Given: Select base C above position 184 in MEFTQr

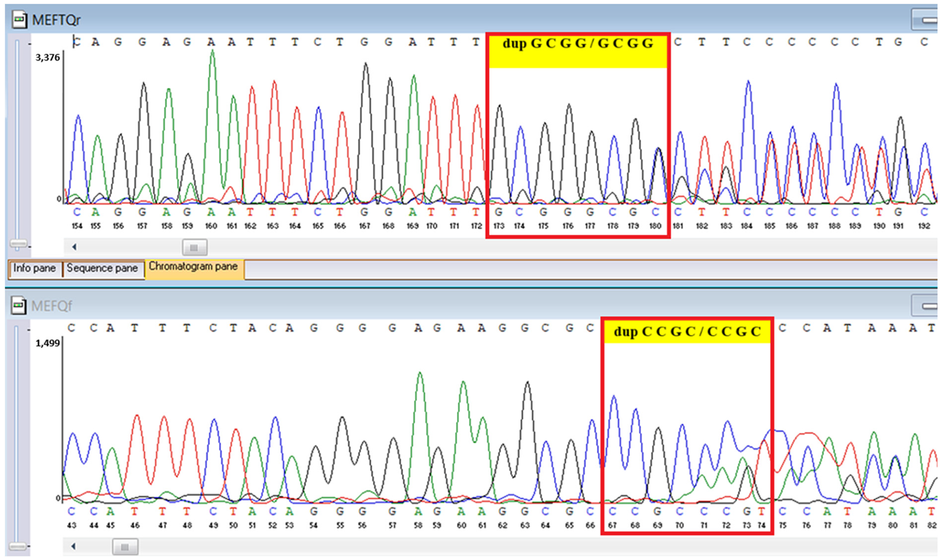Looking at the screenshot, I should tap(747, 211).
